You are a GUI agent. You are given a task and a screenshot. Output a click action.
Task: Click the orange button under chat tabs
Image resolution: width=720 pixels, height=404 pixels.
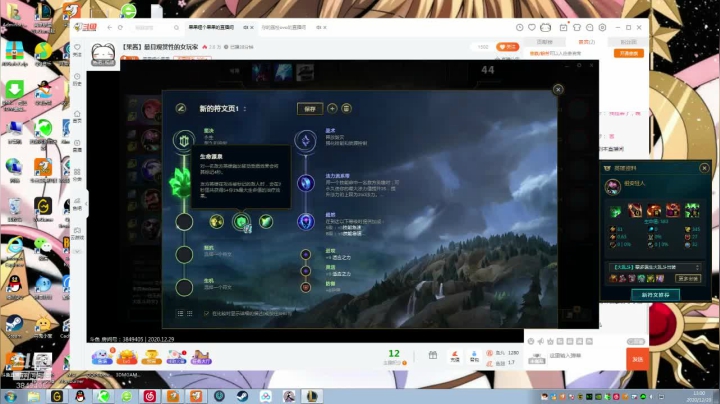pyautogui.click(x=628, y=53)
